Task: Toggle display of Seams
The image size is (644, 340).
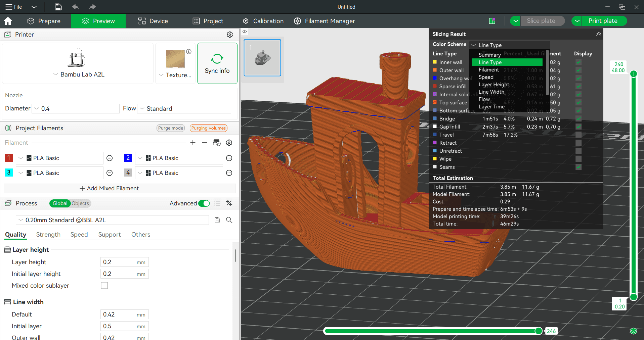Action: pyautogui.click(x=578, y=167)
